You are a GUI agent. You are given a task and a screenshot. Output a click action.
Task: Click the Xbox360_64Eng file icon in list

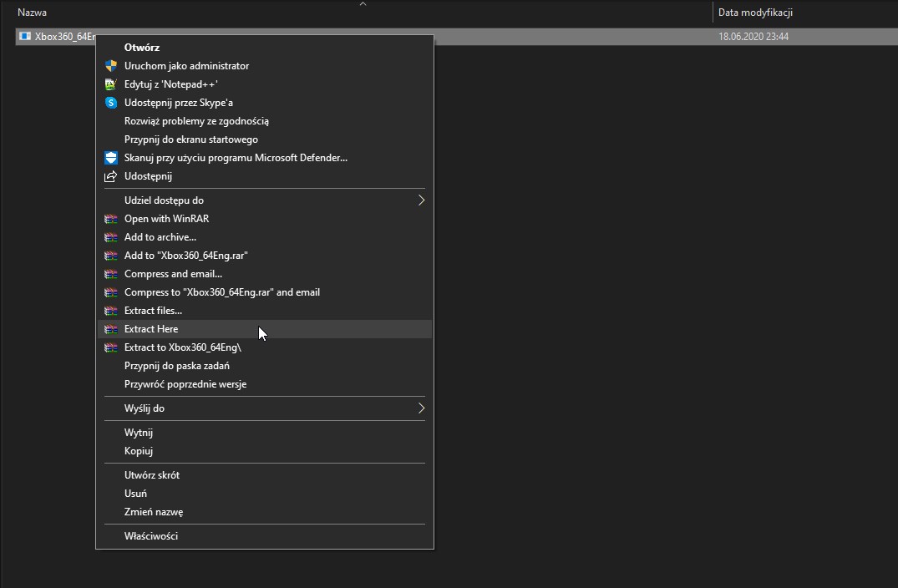tap(25, 36)
